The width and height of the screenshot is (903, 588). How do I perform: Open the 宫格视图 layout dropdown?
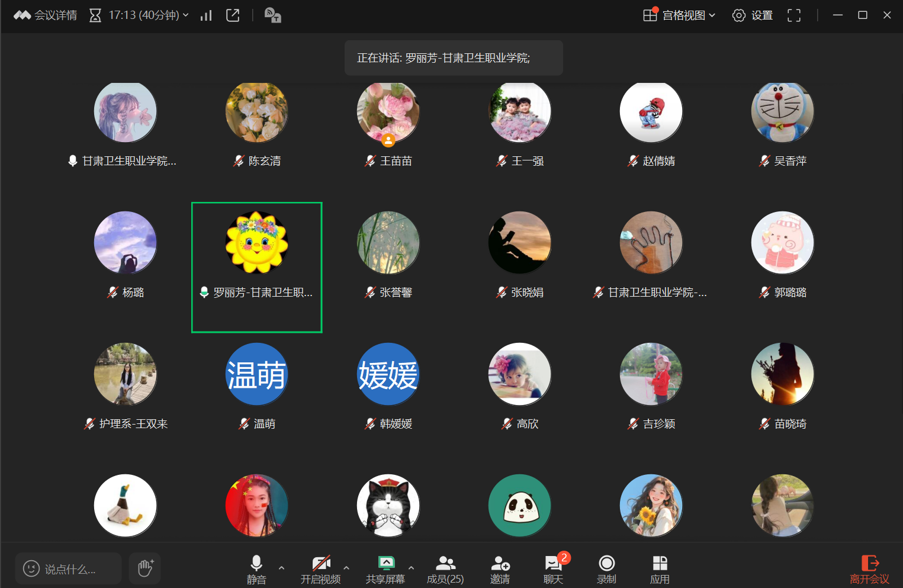pyautogui.click(x=679, y=15)
